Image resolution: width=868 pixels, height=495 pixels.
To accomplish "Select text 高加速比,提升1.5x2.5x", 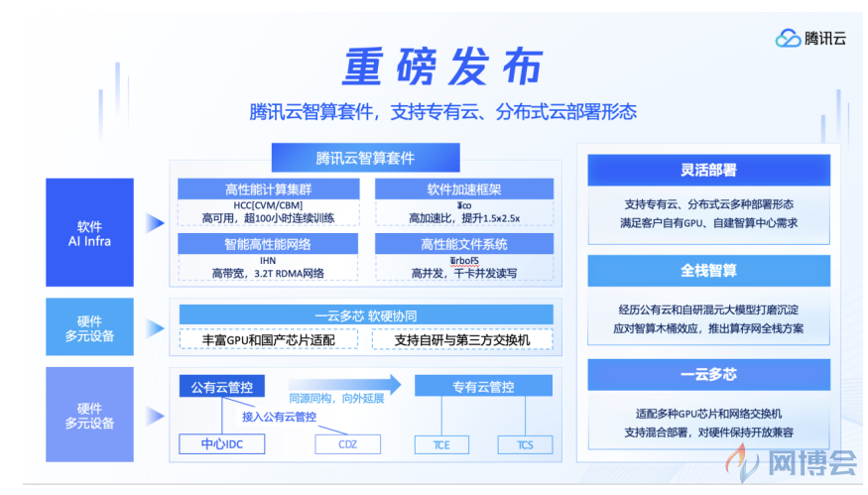I will pyautogui.click(x=464, y=218).
